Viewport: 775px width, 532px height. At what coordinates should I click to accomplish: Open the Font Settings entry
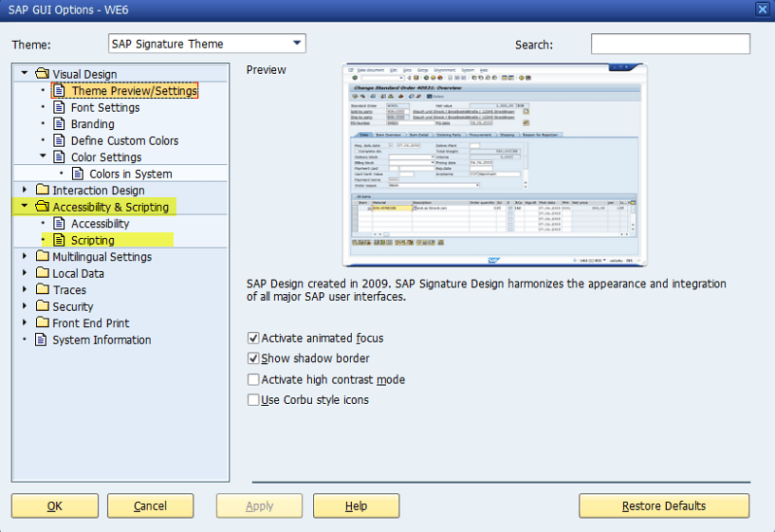coord(105,108)
